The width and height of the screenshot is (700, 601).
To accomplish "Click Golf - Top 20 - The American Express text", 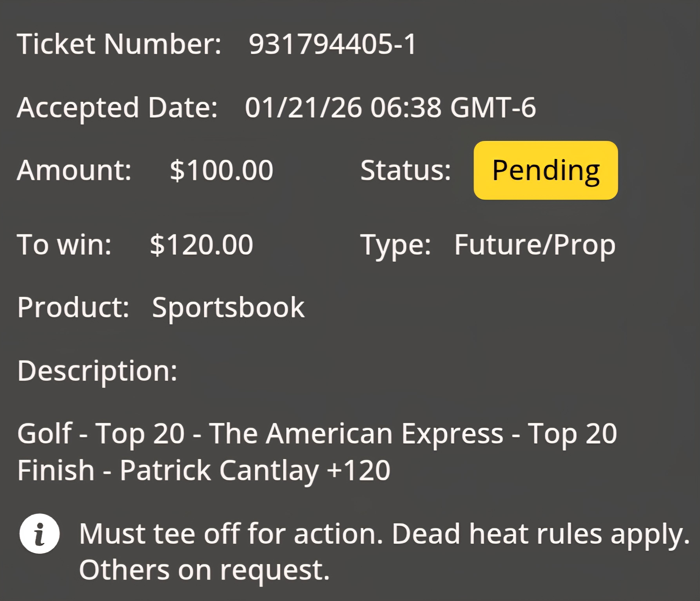I will click(x=260, y=434).
